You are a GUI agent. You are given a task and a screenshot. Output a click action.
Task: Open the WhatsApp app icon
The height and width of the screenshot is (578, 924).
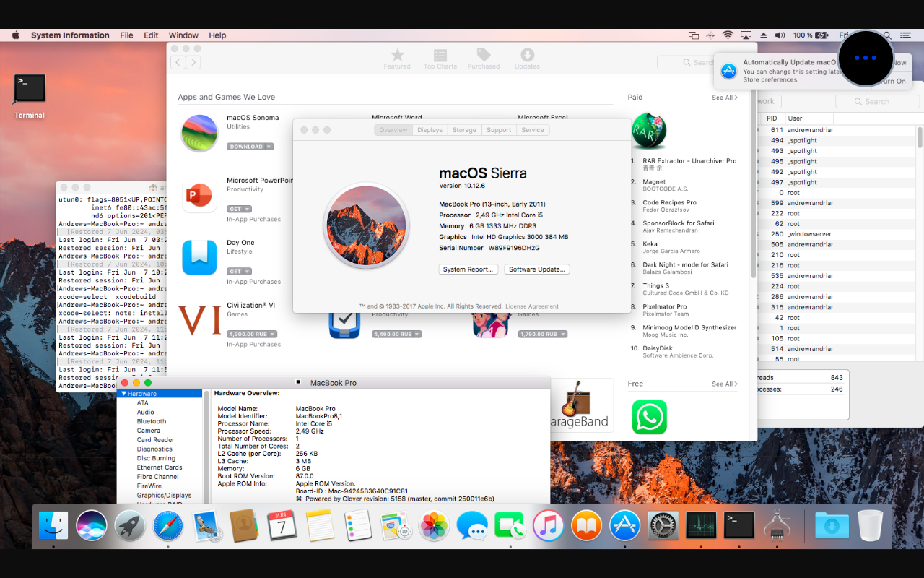coord(649,417)
